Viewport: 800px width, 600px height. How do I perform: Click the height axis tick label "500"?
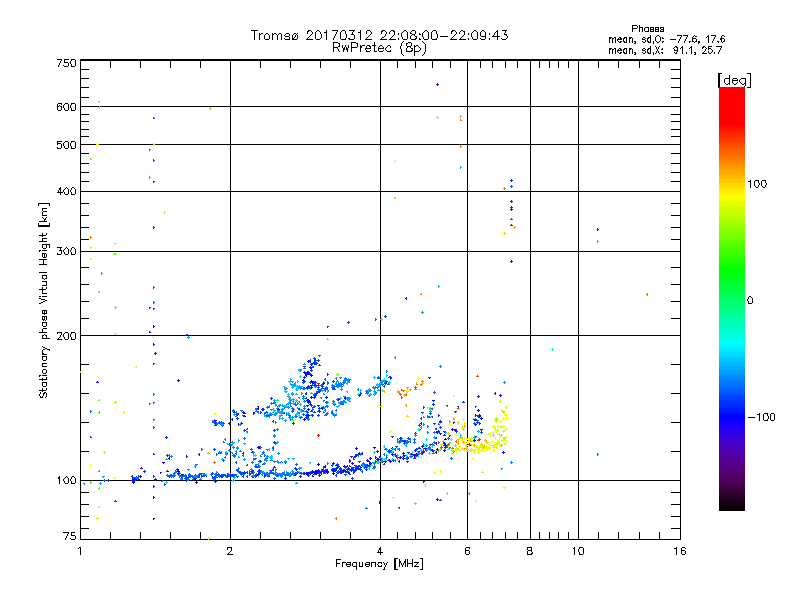[66, 145]
